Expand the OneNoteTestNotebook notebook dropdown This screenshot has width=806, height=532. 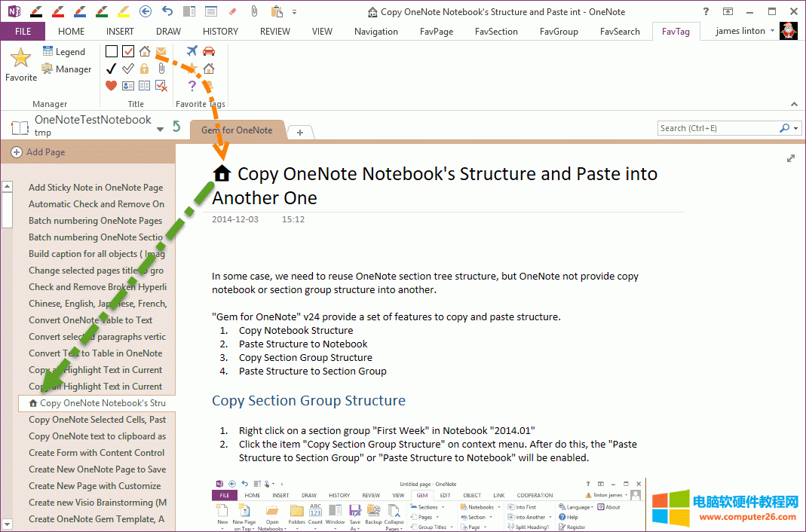(x=160, y=129)
